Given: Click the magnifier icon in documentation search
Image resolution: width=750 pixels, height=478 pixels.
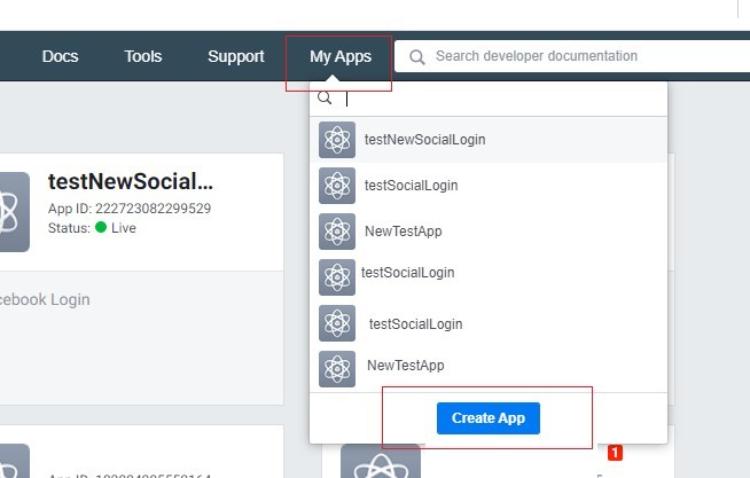Looking at the screenshot, I should coord(417,57).
